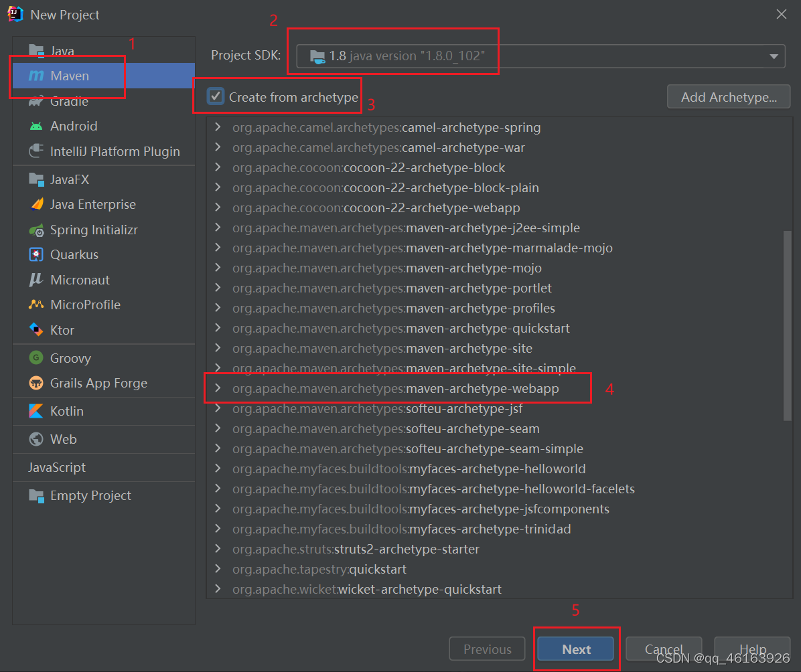Choose JavaScript project type

pos(104,467)
